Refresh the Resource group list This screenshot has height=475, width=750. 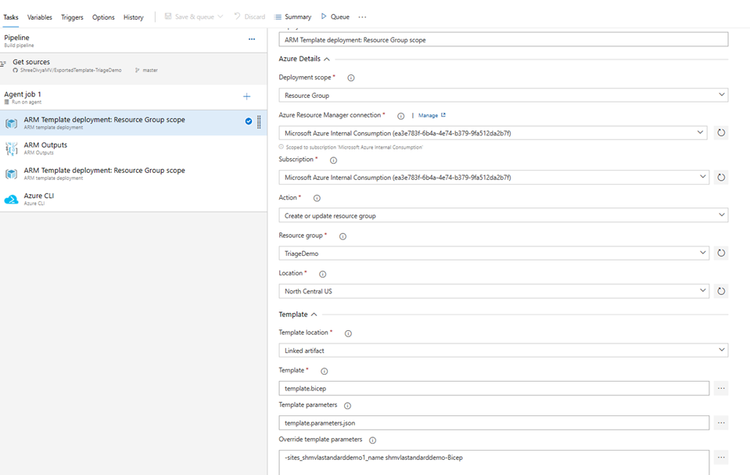click(721, 253)
